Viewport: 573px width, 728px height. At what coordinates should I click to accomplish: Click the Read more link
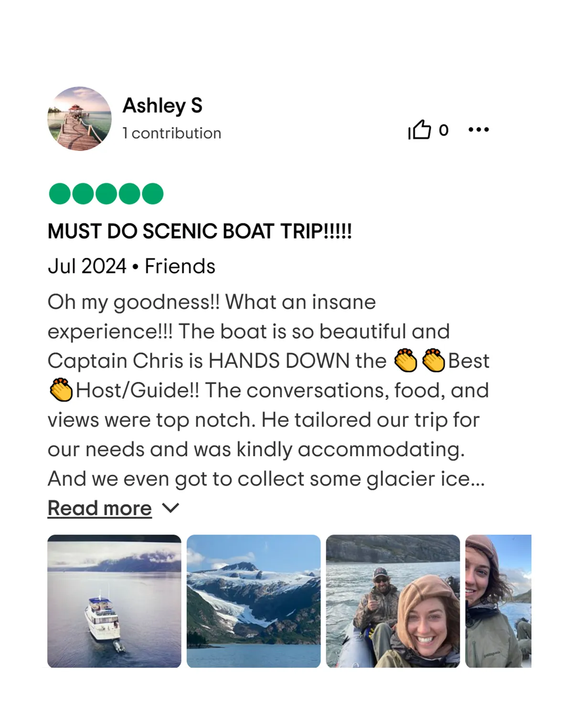click(x=99, y=508)
